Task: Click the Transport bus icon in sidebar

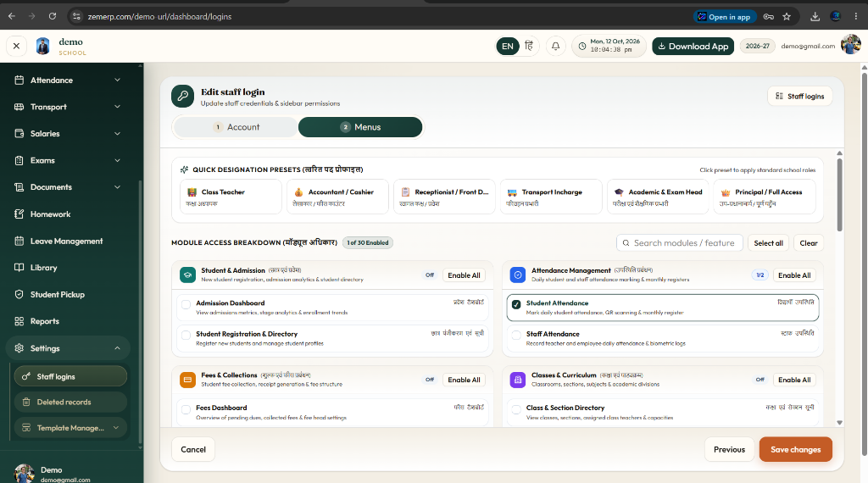Action: pyautogui.click(x=19, y=107)
